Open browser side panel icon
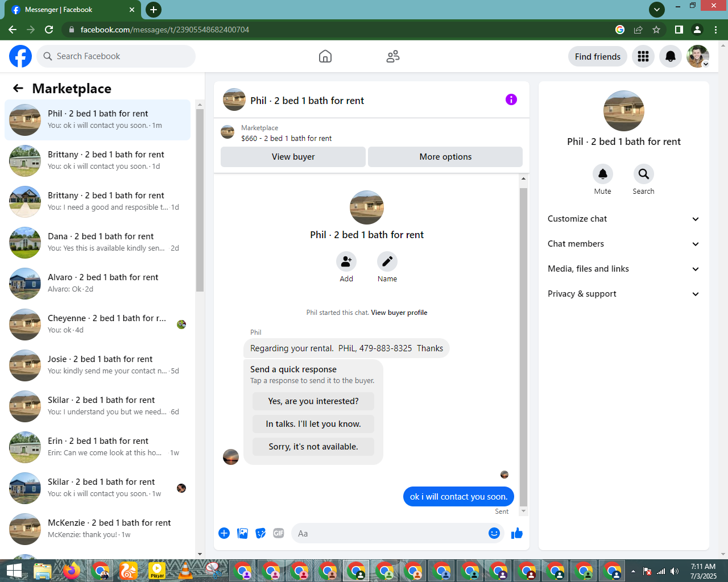This screenshot has height=582, width=728. 679,30
